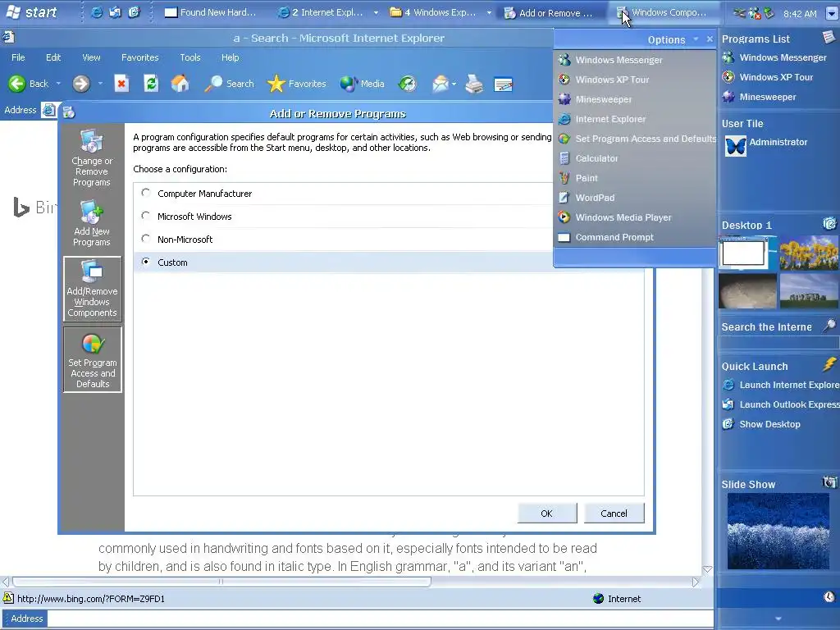Close the Options popup panel

[x=710, y=39]
